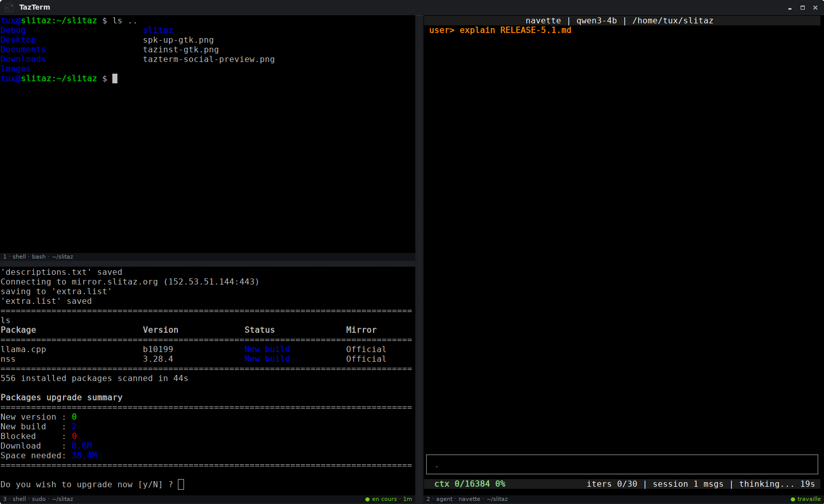The height and width of the screenshot is (504, 824).
Task: Click 'New build' status in nss row
Action: coord(267,359)
